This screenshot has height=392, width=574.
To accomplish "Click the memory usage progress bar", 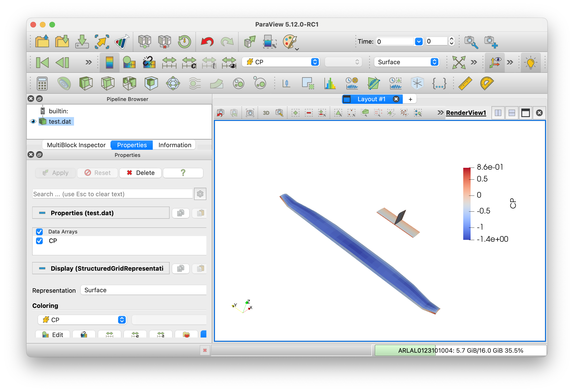I will click(460, 350).
